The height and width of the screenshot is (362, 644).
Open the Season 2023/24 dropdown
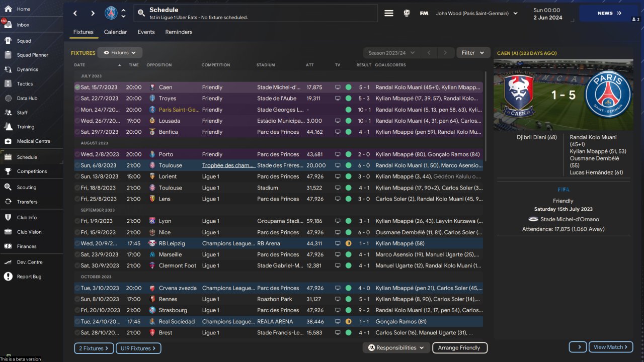(391, 53)
